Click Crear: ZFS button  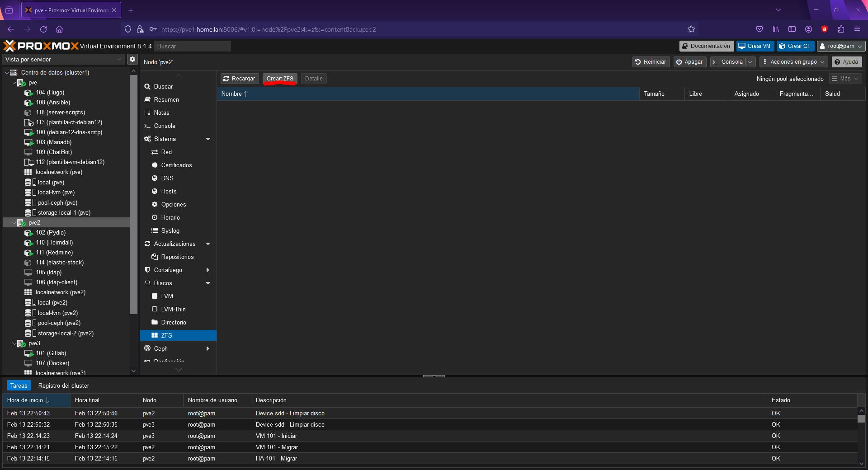tap(280, 79)
